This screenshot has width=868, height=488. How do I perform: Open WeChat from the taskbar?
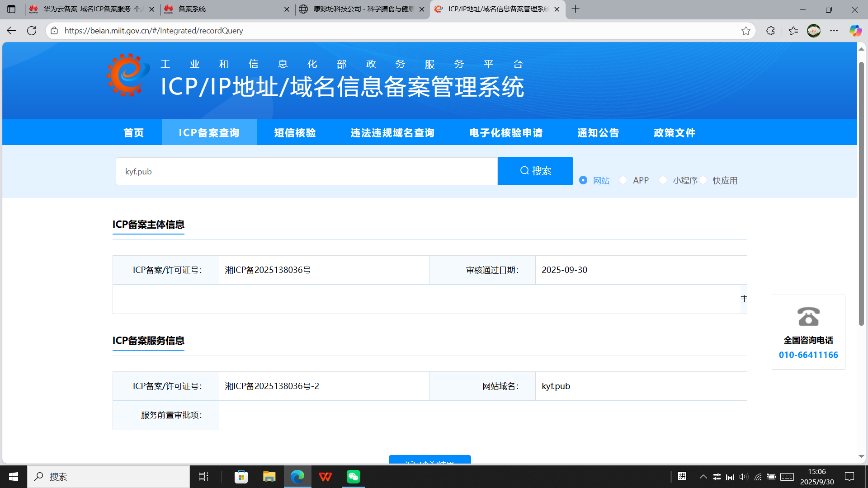353,477
